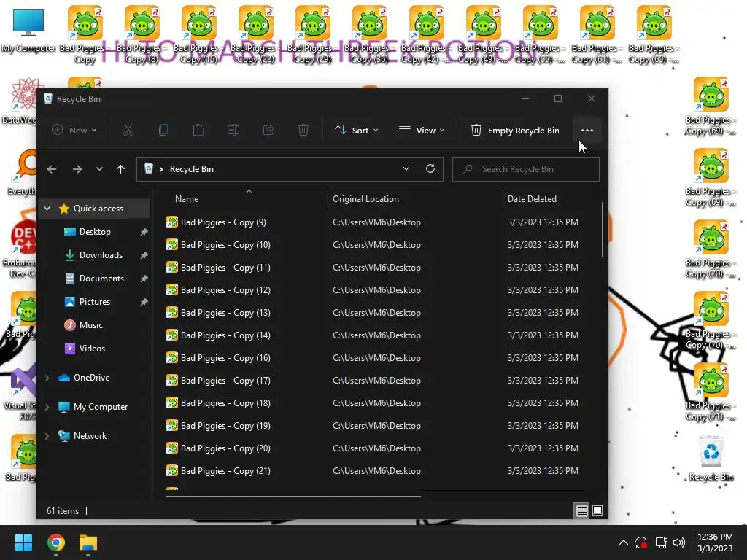Open Documents in Quick access

point(101,279)
